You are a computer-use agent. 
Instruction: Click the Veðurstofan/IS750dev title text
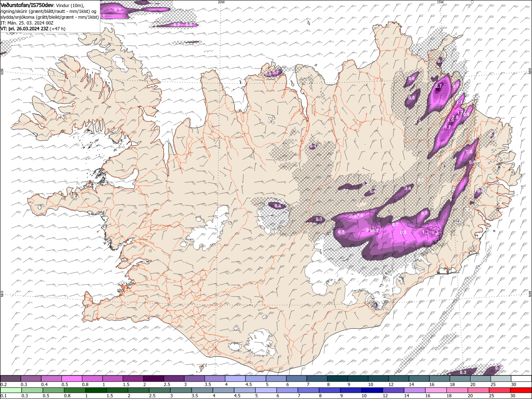point(27,5)
